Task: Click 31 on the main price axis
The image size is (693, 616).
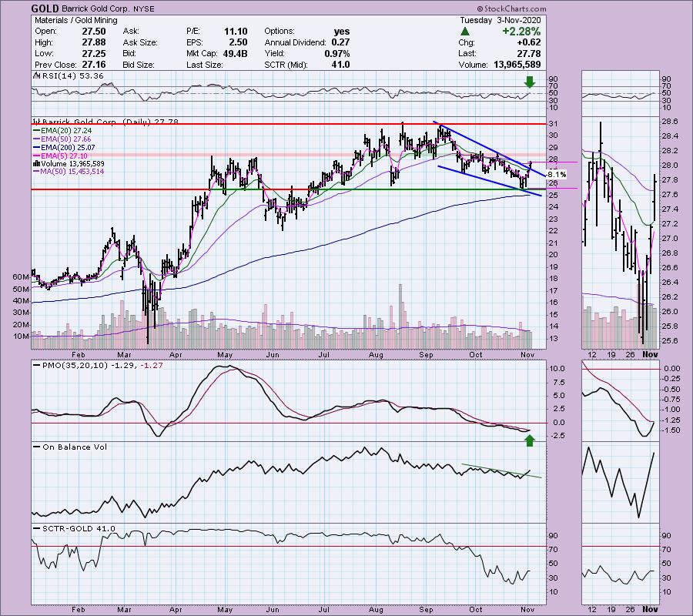Action: [553, 124]
